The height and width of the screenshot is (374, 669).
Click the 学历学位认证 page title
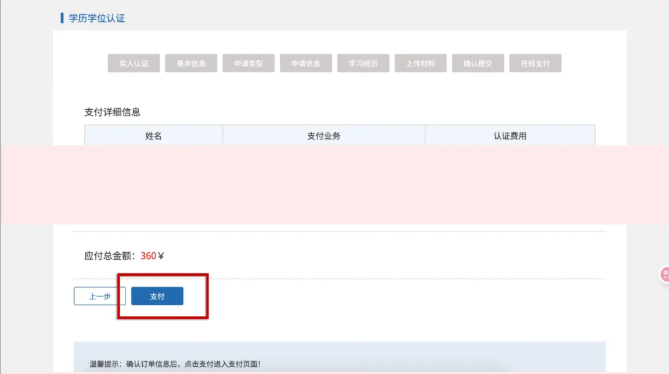tap(96, 18)
